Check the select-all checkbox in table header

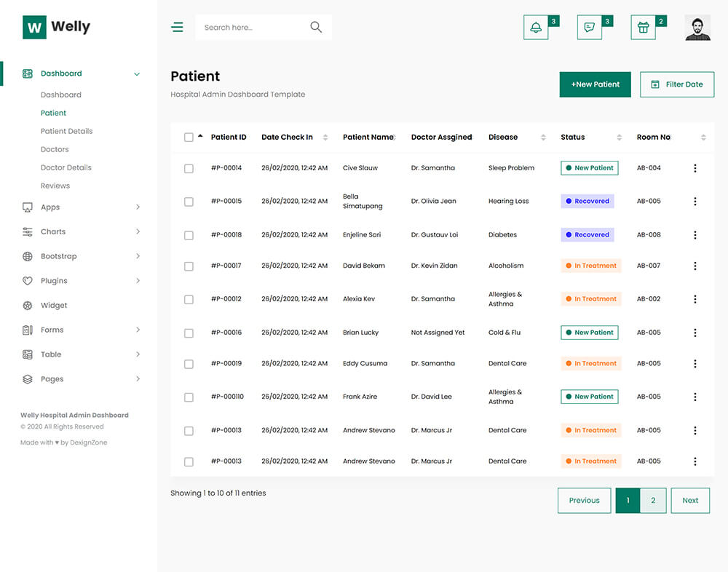(x=189, y=137)
